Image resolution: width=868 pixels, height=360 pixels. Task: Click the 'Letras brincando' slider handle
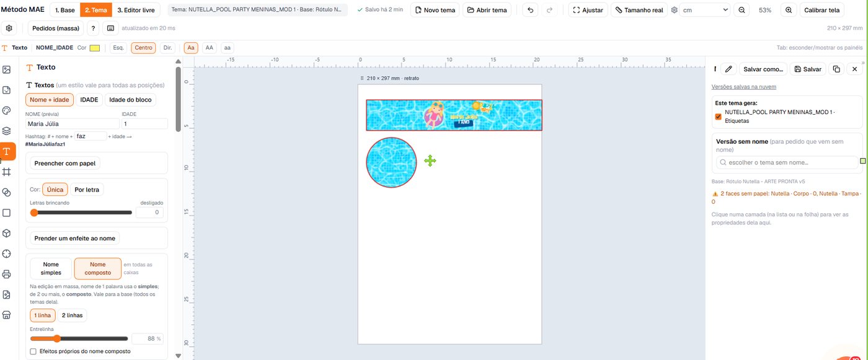[x=34, y=213]
